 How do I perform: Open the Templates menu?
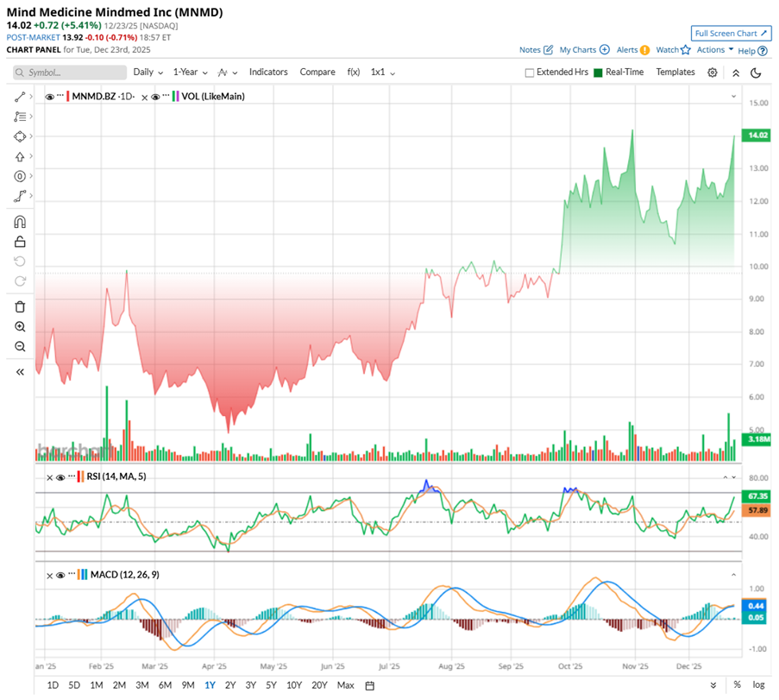pyautogui.click(x=675, y=73)
